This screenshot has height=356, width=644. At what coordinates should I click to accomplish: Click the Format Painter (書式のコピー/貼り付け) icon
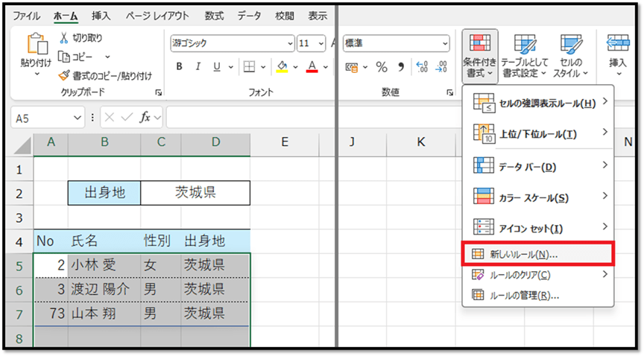(65, 75)
